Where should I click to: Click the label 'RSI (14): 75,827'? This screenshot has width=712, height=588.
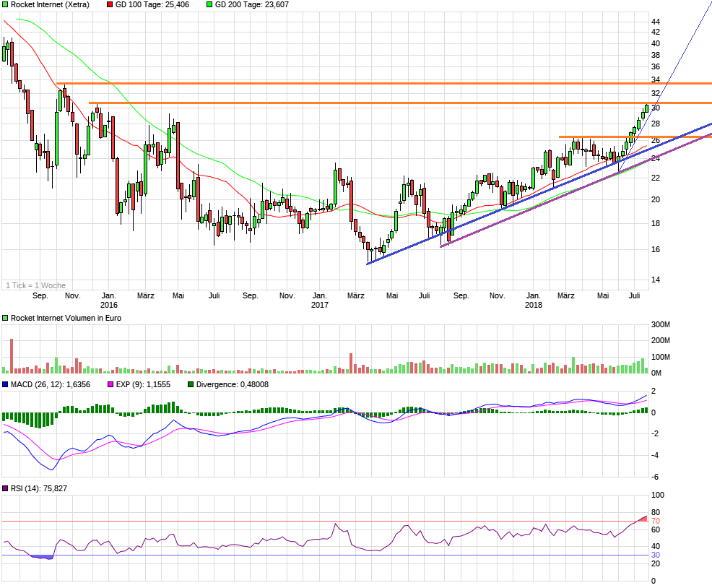tap(38, 488)
